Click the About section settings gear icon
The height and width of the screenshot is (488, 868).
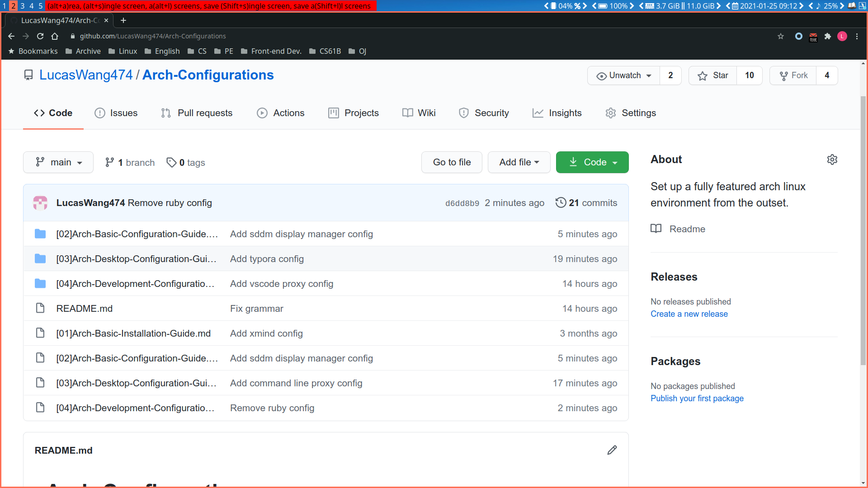pyautogui.click(x=832, y=160)
